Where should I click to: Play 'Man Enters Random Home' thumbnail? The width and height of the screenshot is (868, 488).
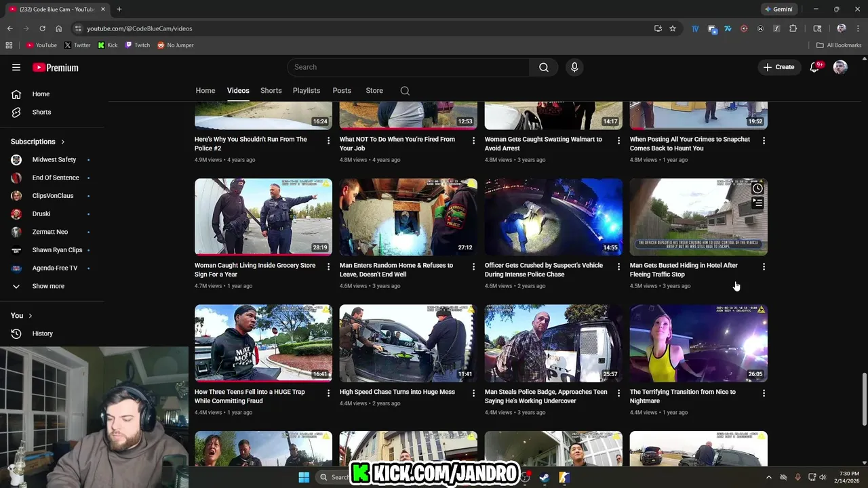[408, 217]
